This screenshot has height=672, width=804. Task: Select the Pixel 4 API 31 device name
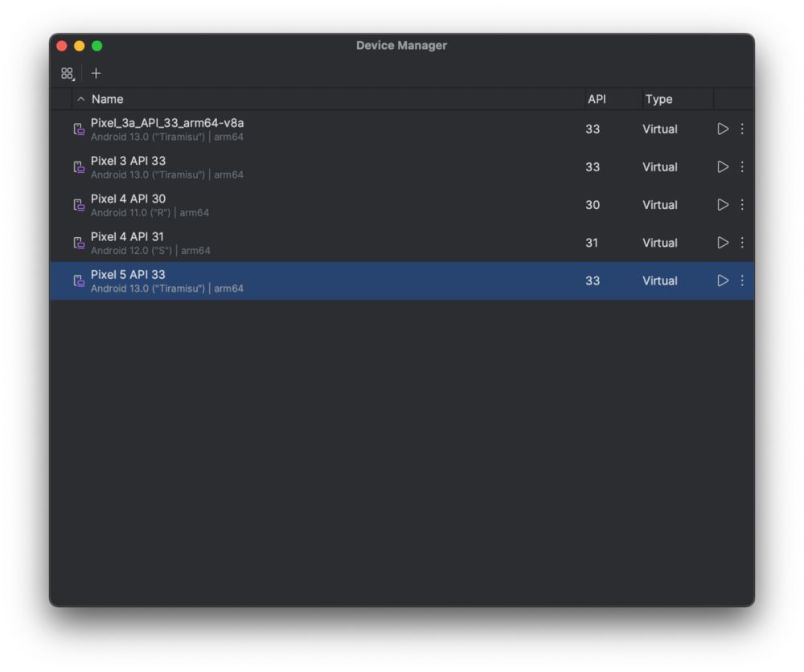click(127, 237)
